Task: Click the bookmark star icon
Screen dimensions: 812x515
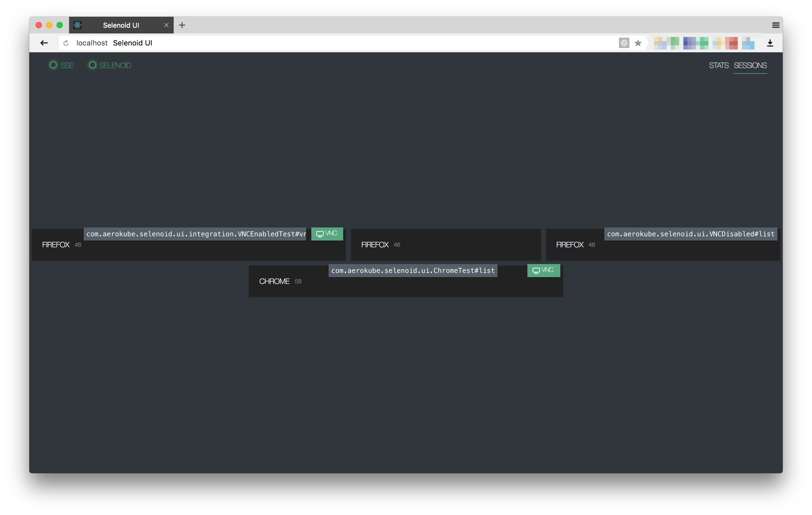Action: tap(638, 43)
